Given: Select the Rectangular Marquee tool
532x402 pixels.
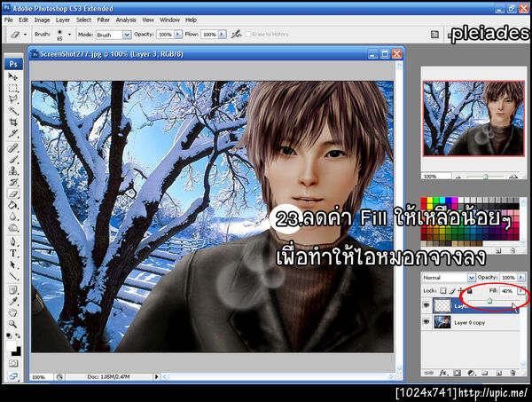Looking at the screenshot, I should click(13, 88).
